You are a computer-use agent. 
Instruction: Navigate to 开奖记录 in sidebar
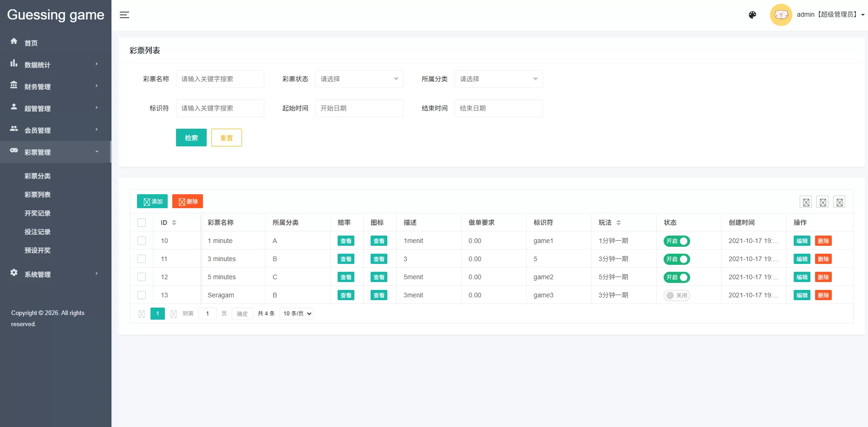[38, 213]
